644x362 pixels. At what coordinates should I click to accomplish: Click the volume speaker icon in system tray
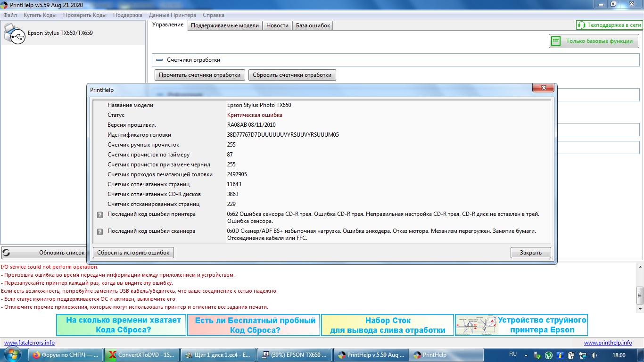594,355
